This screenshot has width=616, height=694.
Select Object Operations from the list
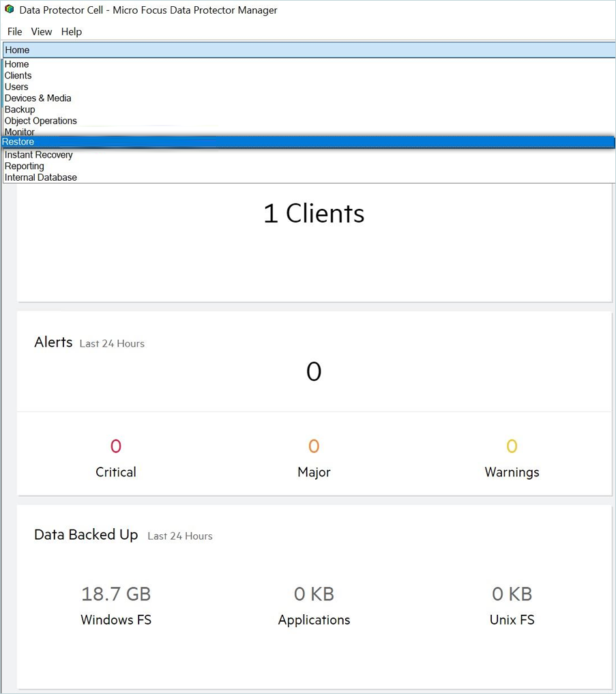tap(41, 121)
